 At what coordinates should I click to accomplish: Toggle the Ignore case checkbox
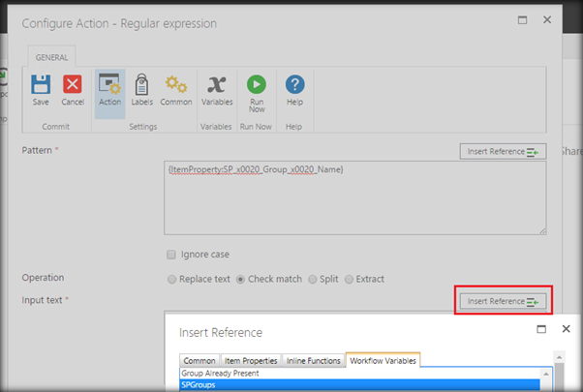click(171, 255)
